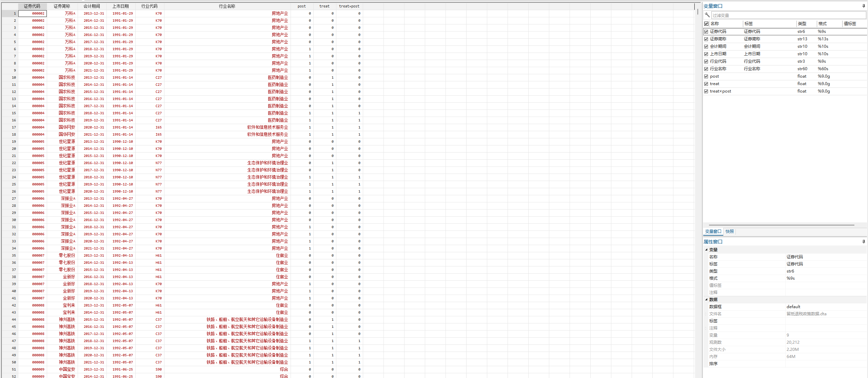
Task: Toggle the post variable checkbox
Action: pyautogui.click(x=706, y=76)
